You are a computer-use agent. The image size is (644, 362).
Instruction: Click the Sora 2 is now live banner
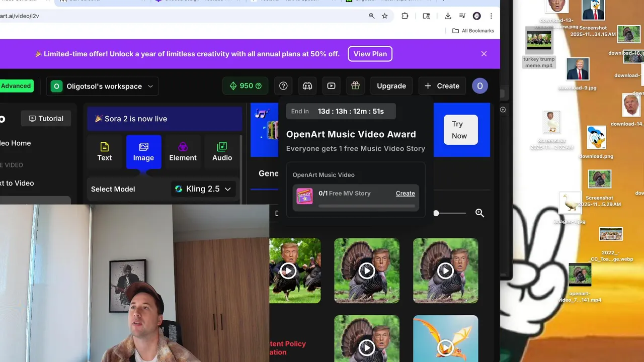point(165,119)
